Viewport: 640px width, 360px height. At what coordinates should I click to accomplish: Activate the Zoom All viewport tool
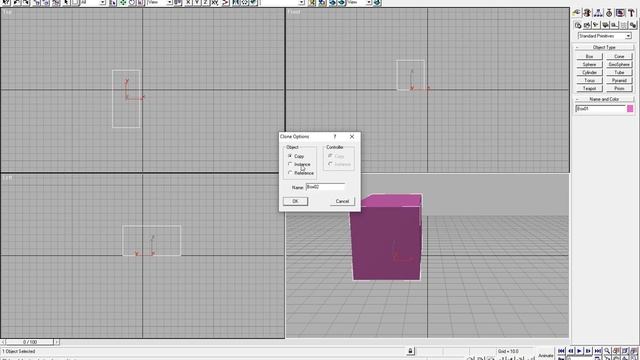click(616, 351)
